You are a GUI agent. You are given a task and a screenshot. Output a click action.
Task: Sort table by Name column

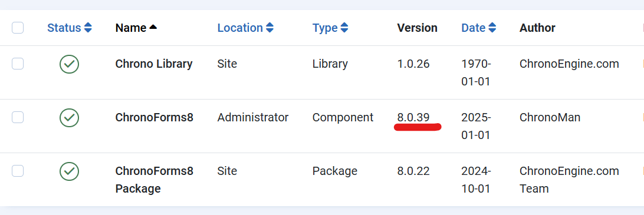pyautogui.click(x=130, y=28)
